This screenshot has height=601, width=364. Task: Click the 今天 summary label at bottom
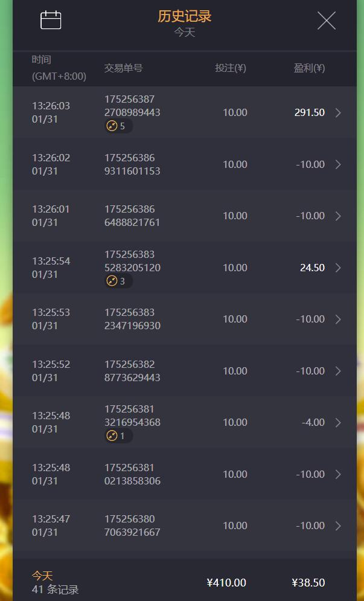(42, 575)
